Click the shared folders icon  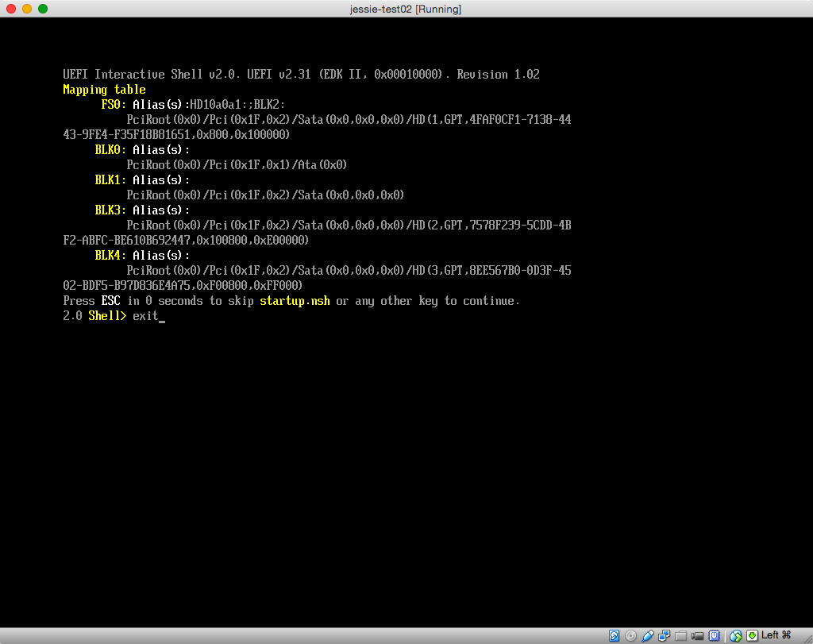pos(680,636)
